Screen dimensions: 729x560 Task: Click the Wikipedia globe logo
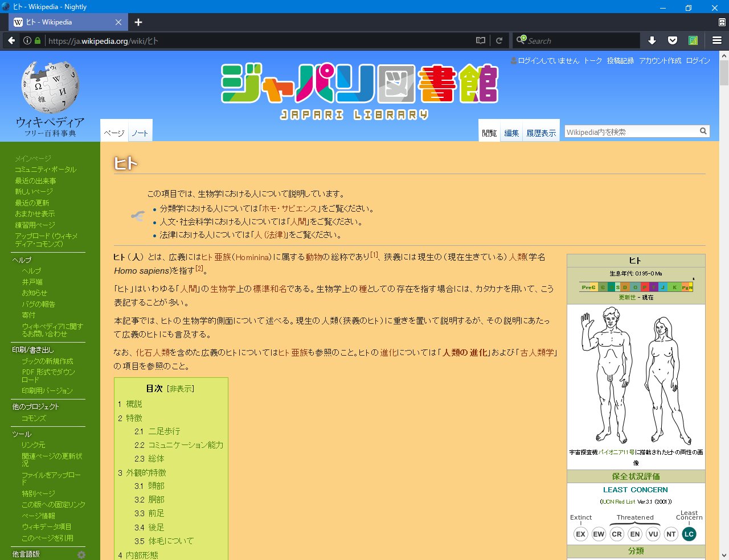(x=50, y=87)
